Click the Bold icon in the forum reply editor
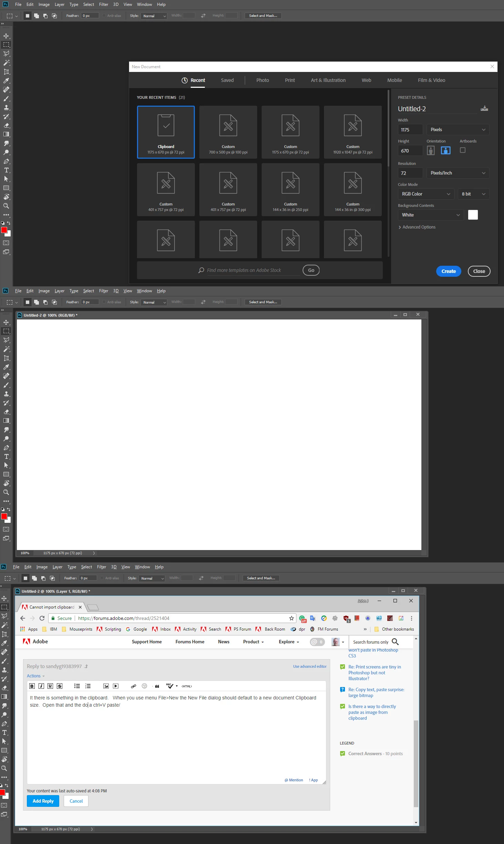The height and width of the screenshot is (844, 504). [x=32, y=686]
